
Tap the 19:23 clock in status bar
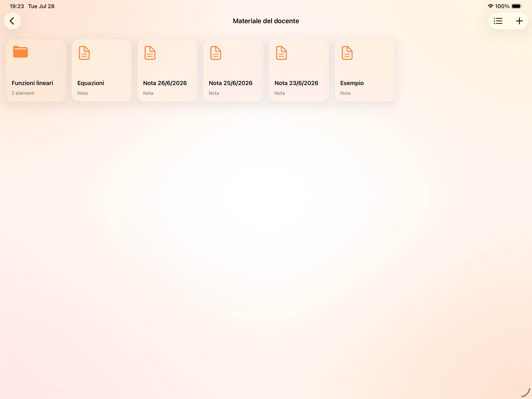pyautogui.click(x=17, y=6)
